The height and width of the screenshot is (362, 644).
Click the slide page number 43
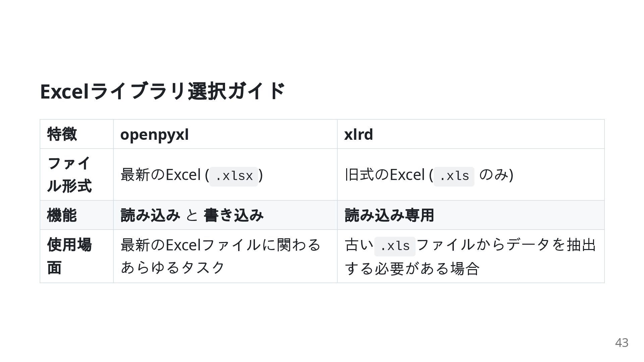click(x=622, y=343)
